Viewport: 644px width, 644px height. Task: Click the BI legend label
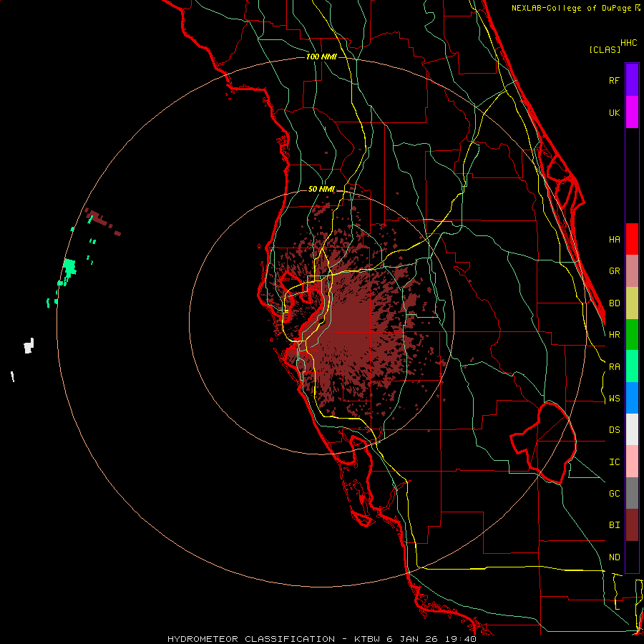point(614,525)
